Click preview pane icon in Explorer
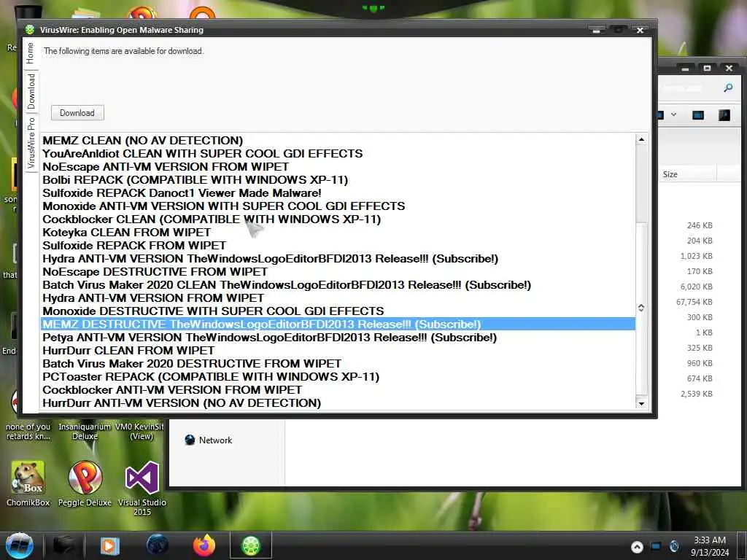The height and width of the screenshot is (560, 747). [x=698, y=114]
